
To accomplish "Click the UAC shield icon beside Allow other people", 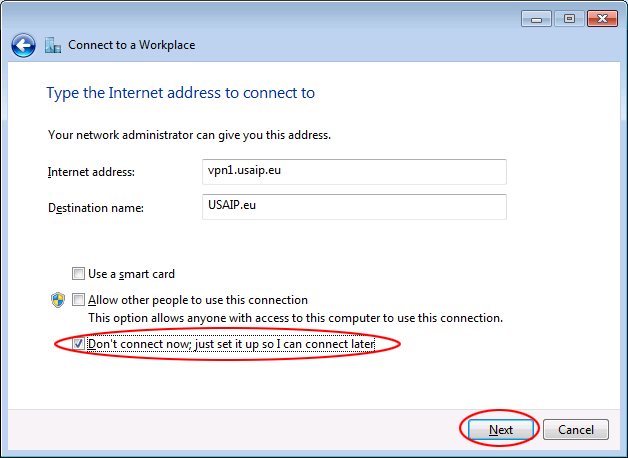I will click(x=58, y=300).
